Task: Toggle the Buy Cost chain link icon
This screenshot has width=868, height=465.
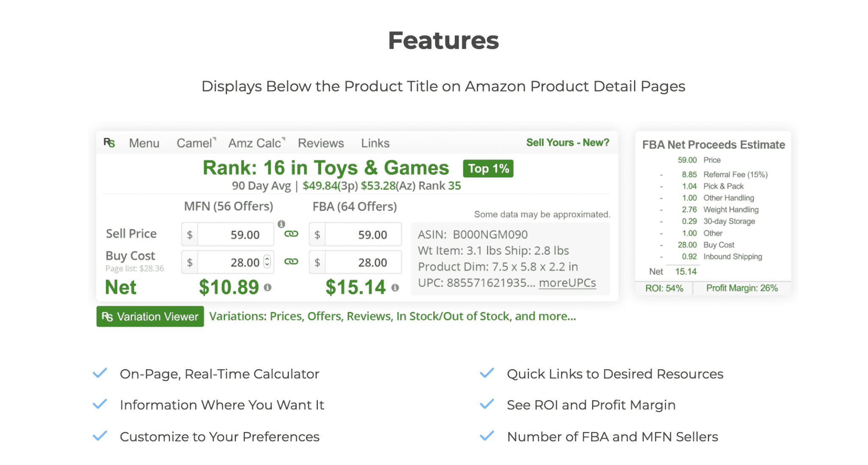Action: coord(291,261)
